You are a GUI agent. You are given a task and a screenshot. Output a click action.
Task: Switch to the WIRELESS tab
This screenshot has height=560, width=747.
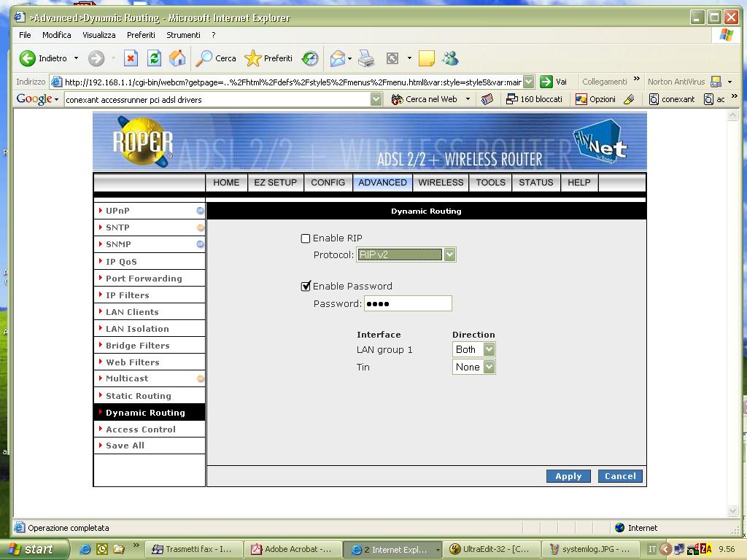point(441,182)
